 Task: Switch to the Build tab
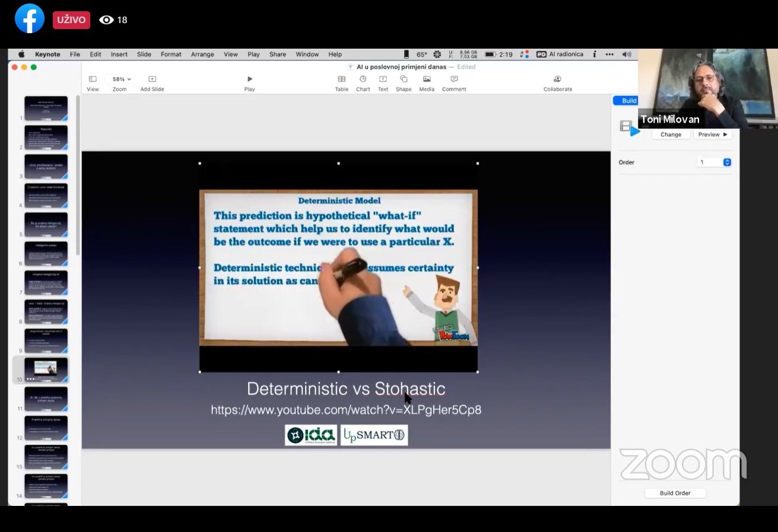click(x=626, y=101)
